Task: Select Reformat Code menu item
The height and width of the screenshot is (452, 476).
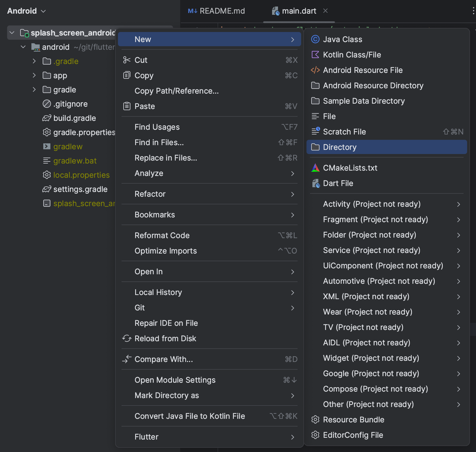Action: (210, 235)
